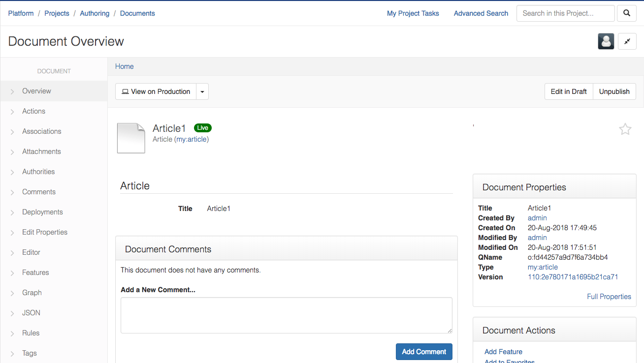
Task: Click the Edit in Draft button
Action: click(568, 91)
